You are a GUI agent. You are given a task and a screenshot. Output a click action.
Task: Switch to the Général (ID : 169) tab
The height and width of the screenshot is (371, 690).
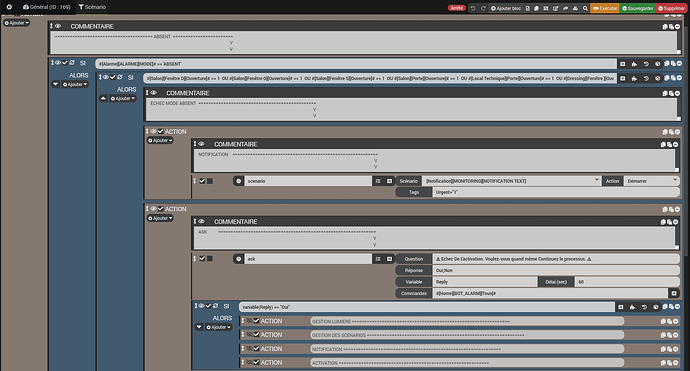47,7
